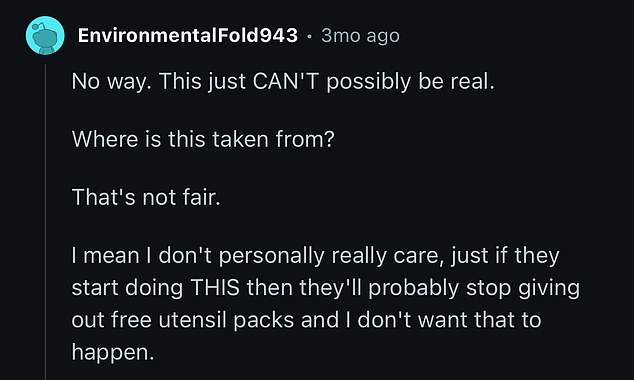Click the word "probably" in the comment
This screenshot has width=634, height=380.
pyautogui.click(x=414, y=289)
